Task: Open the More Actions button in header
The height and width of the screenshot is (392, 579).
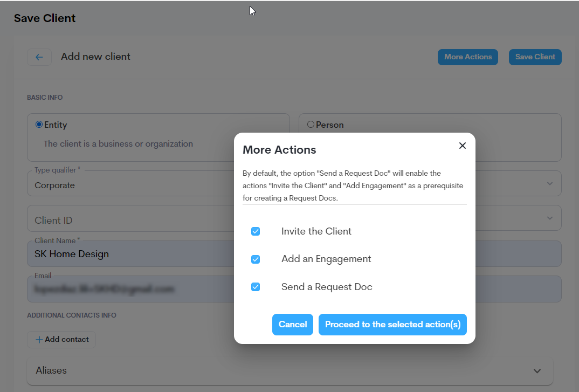Action: [x=467, y=57]
